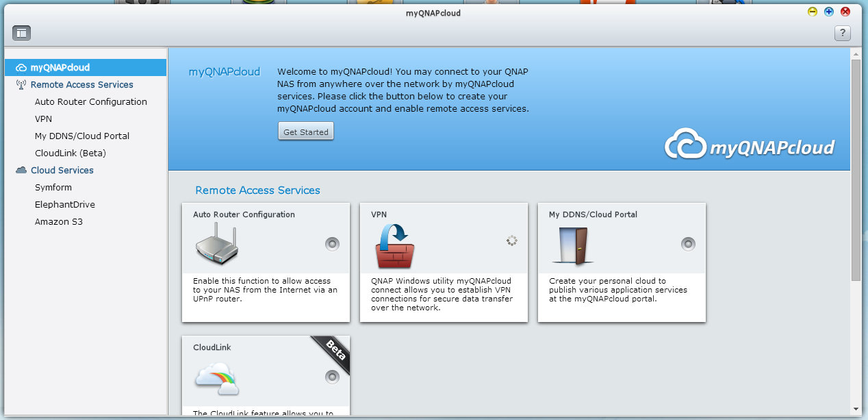Click the CloudLink card title
The image size is (868, 420).
tap(212, 347)
